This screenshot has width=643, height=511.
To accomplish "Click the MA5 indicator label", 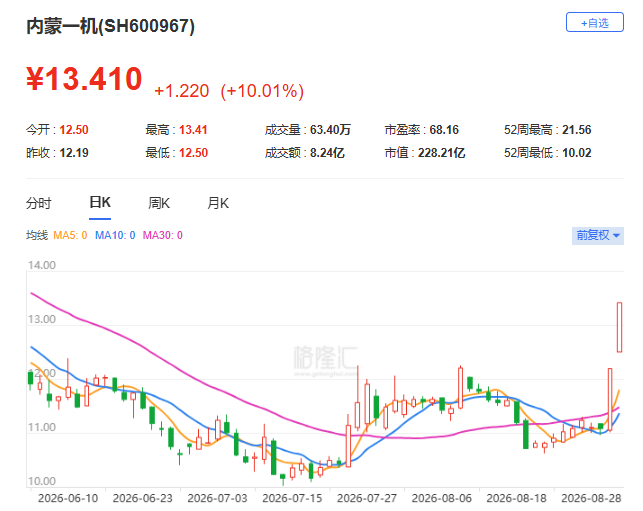I will point(70,235).
